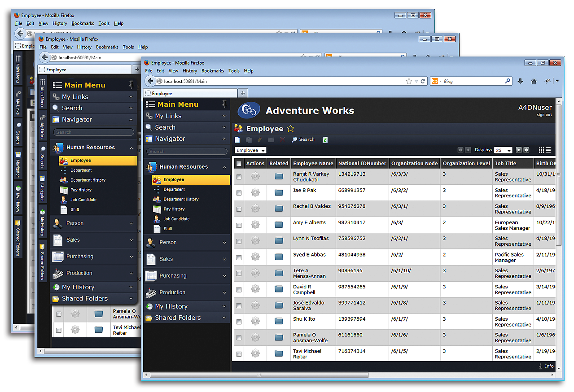Screen dimensions: 574x392
Task: Open Job Candidate in front window navigator
Action: [x=176, y=219]
